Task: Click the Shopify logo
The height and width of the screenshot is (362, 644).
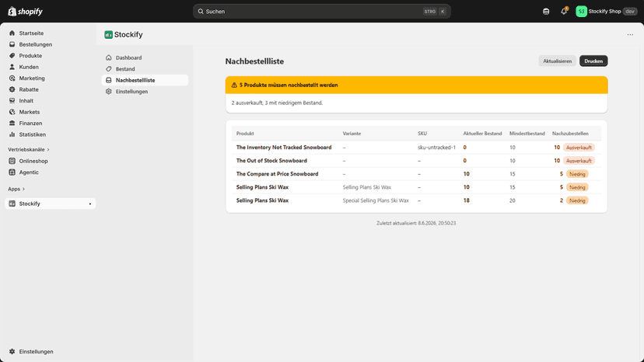Action: pyautogui.click(x=26, y=12)
